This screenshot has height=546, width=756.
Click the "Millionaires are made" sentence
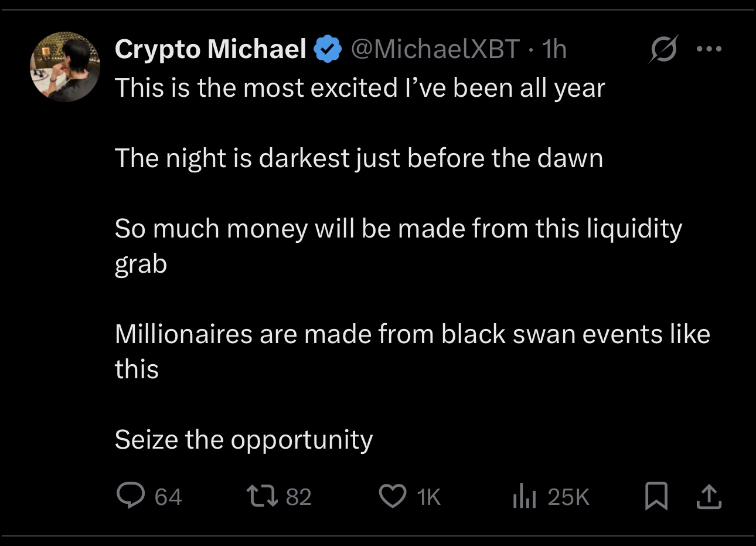coord(412,334)
